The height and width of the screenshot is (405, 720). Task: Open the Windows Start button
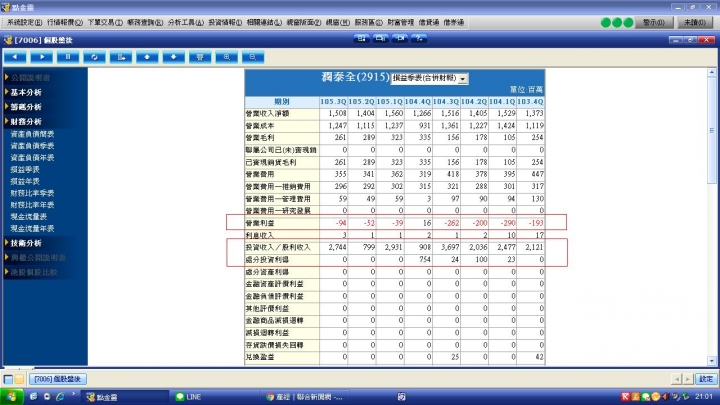[x=11, y=397]
